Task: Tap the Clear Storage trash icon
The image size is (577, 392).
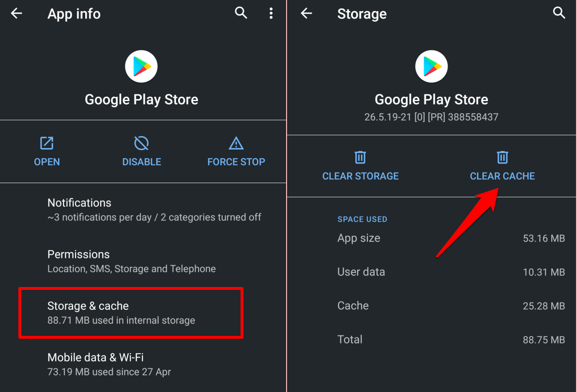Action: [x=360, y=157]
